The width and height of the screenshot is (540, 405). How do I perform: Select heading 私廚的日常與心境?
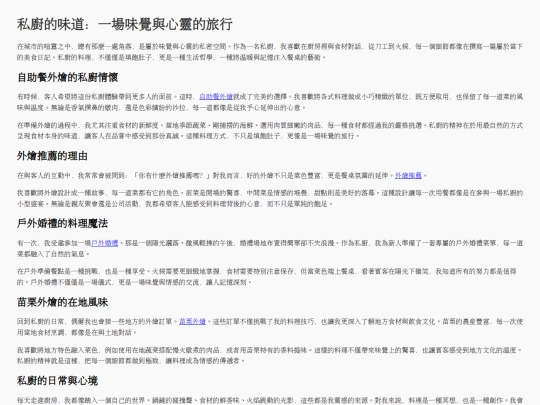click(x=57, y=381)
